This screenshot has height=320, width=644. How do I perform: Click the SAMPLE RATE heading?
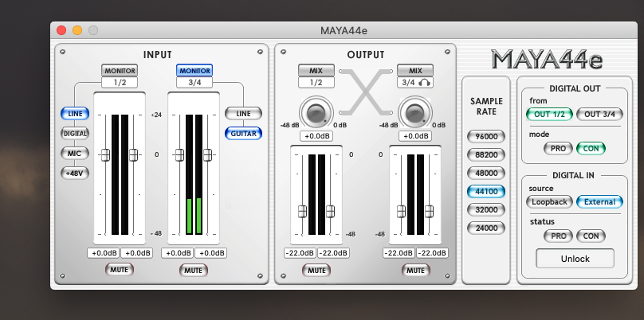pyautogui.click(x=486, y=106)
